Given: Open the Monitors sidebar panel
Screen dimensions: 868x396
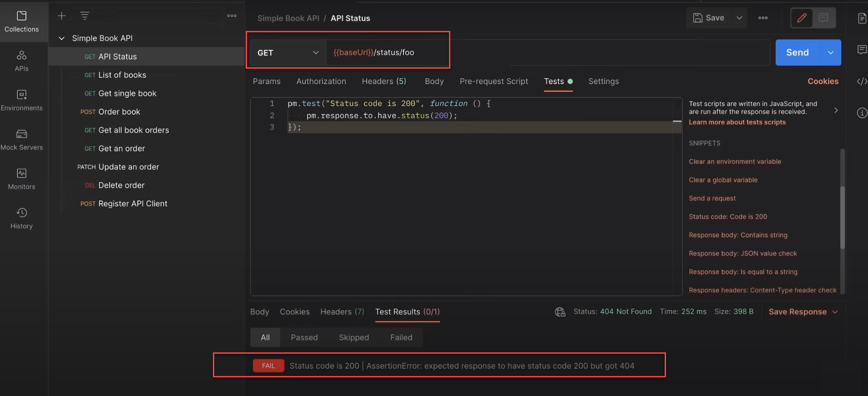Looking at the screenshot, I should (21, 179).
